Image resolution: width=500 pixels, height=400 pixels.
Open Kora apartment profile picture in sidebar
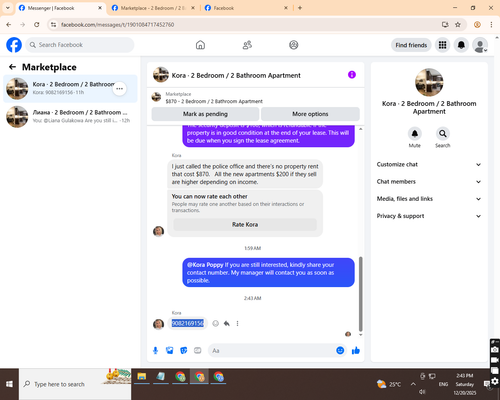tap(429, 82)
